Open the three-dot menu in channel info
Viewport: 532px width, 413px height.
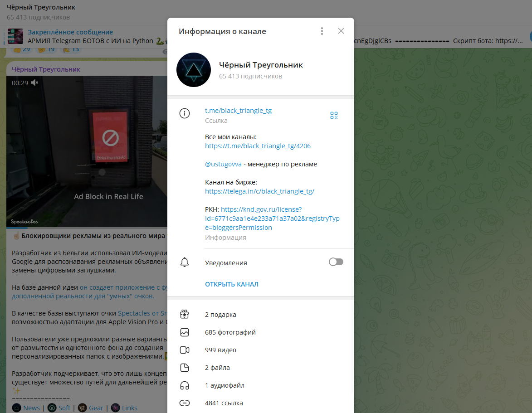[322, 31]
